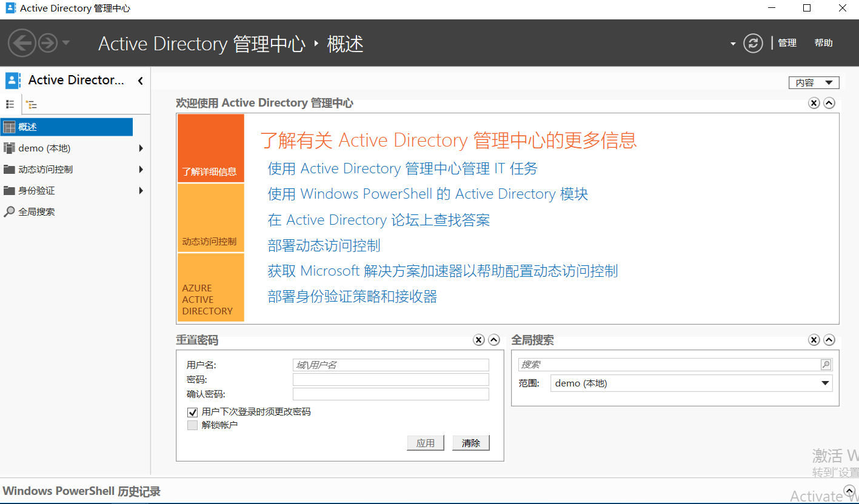859x504 pixels.
Task: Open the 内容 dropdown
Action: [x=814, y=83]
